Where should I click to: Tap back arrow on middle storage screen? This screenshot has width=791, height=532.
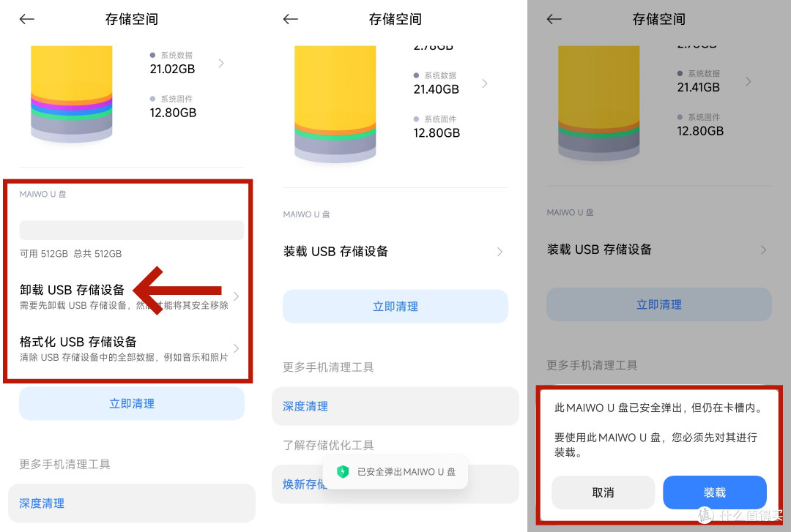point(291,19)
